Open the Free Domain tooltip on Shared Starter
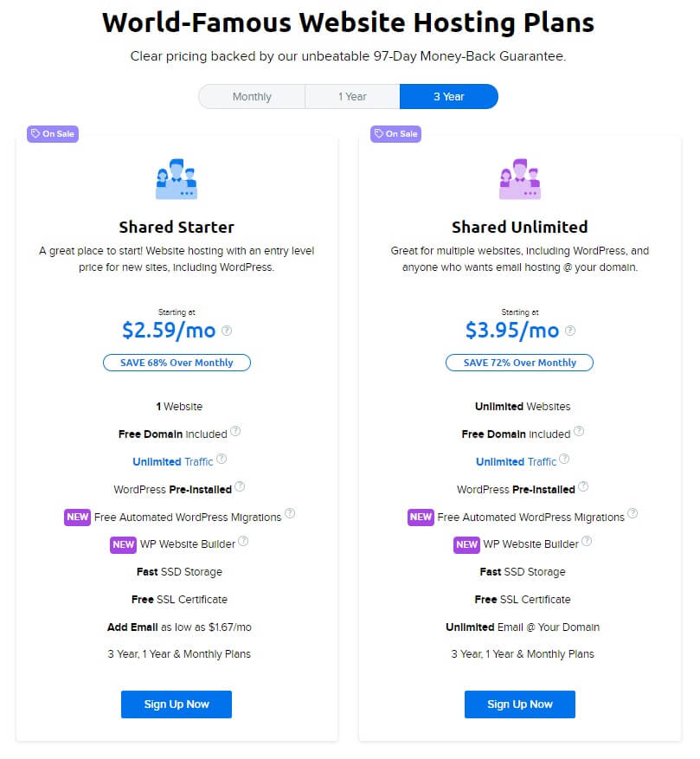700x759 pixels. click(x=235, y=430)
